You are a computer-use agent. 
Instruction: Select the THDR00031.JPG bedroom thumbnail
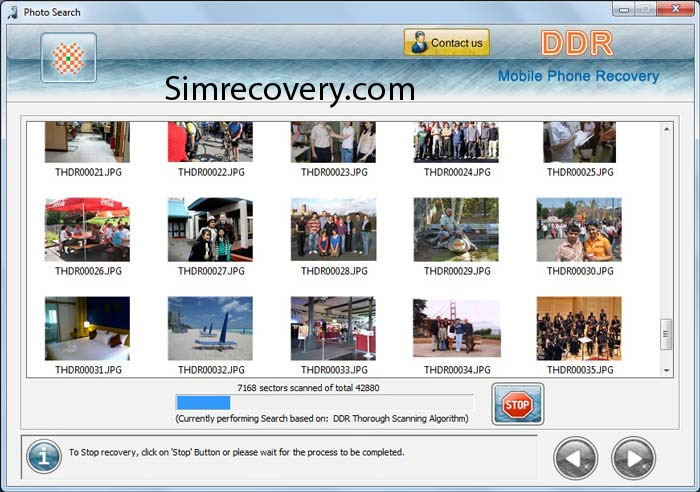click(88, 329)
